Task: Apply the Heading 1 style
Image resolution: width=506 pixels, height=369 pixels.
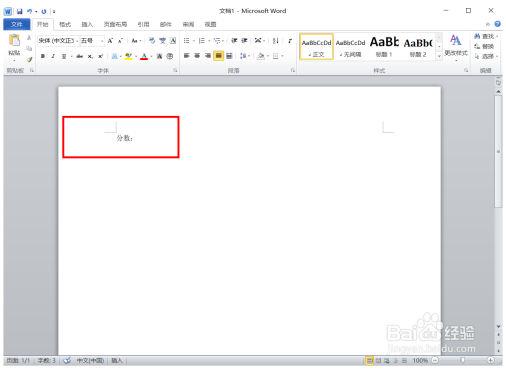Action: pyautogui.click(x=384, y=46)
